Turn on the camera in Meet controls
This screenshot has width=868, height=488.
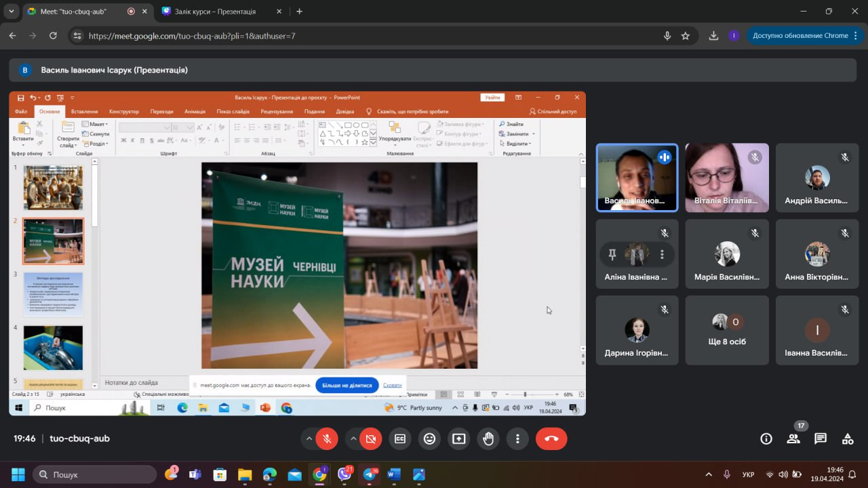(371, 439)
